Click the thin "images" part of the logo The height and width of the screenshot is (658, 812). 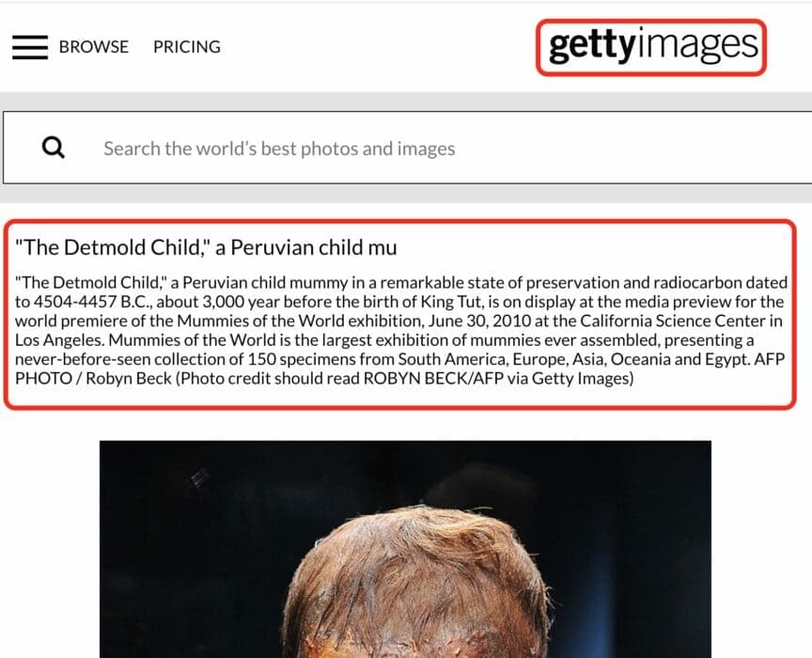coord(698,46)
